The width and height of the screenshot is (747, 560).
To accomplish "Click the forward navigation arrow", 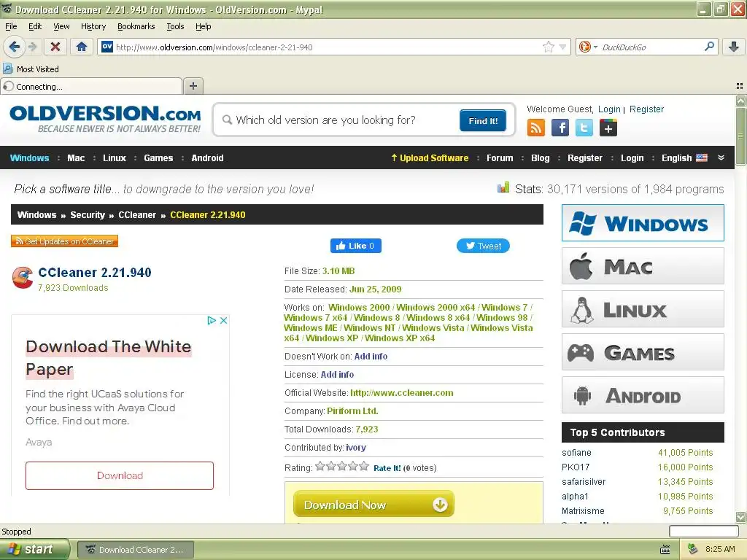I will [33, 47].
